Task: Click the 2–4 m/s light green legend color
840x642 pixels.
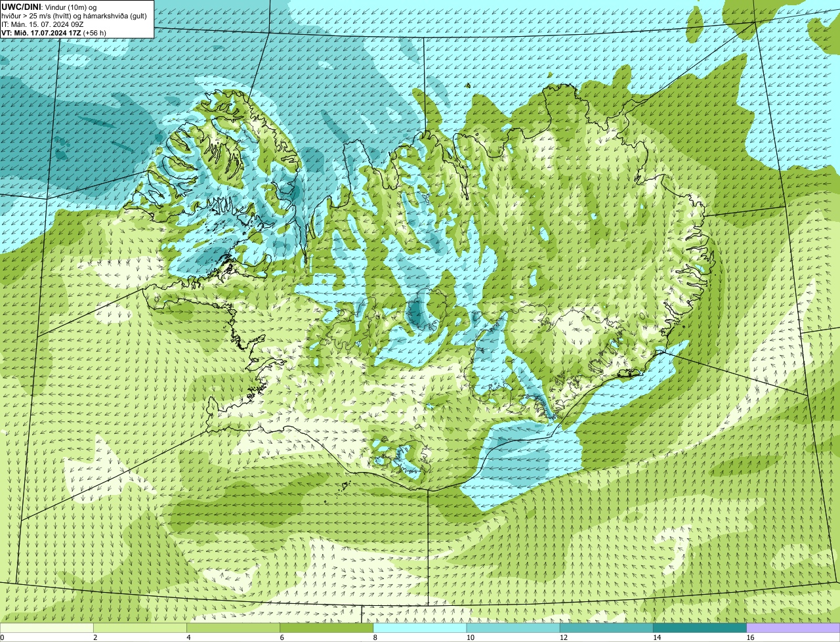Action: (x=140, y=628)
